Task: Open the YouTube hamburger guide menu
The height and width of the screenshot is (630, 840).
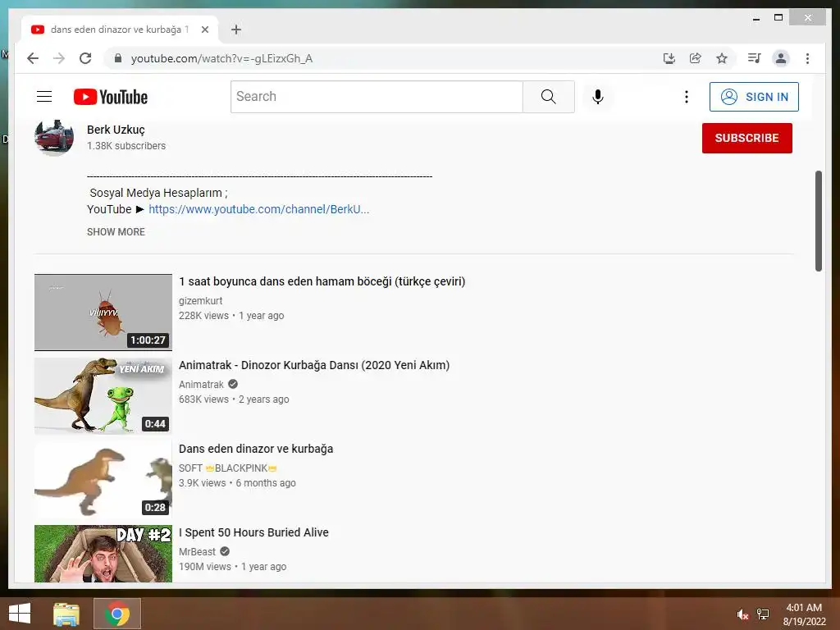Action: pyautogui.click(x=44, y=97)
